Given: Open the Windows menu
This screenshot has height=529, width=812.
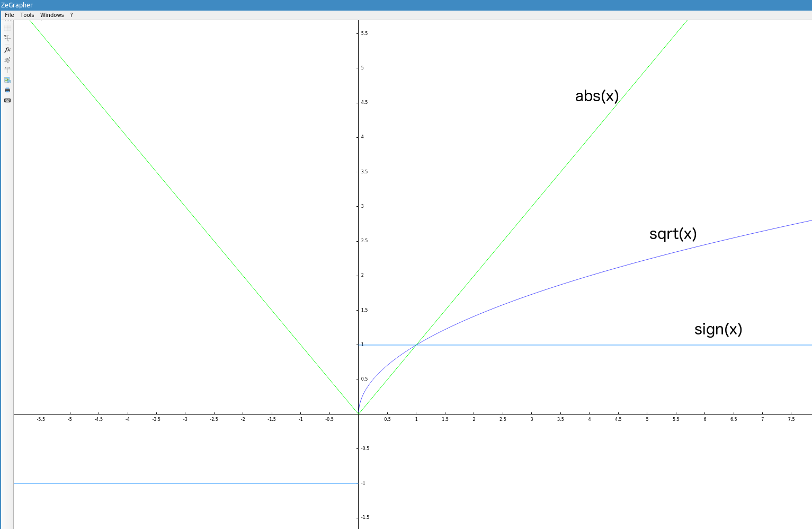Looking at the screenshot, I should [x=52, y=15].
